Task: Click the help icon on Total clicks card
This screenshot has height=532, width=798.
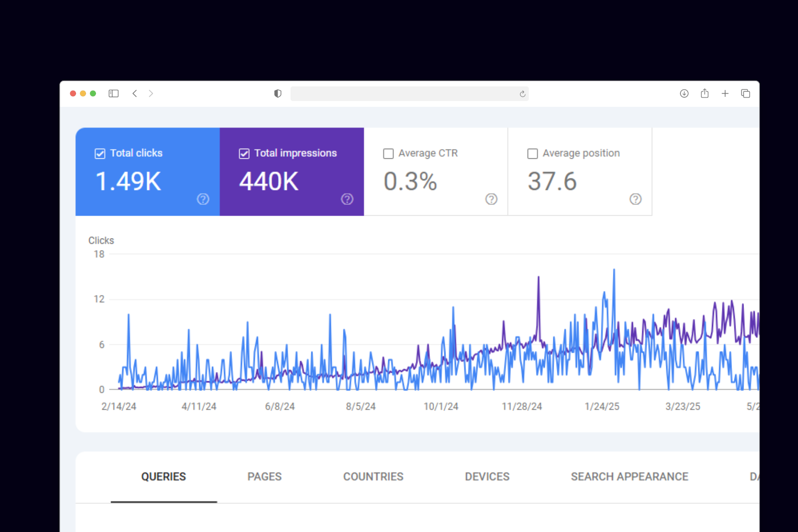Action: [203, 199]
